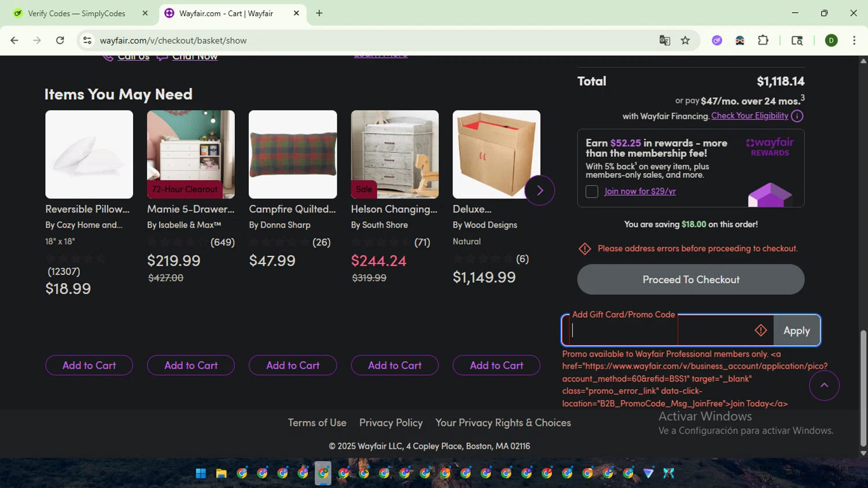This screenshot has height=488, width=868.
Task: Click the Deluxe... product title
Action: click(472, 209)
